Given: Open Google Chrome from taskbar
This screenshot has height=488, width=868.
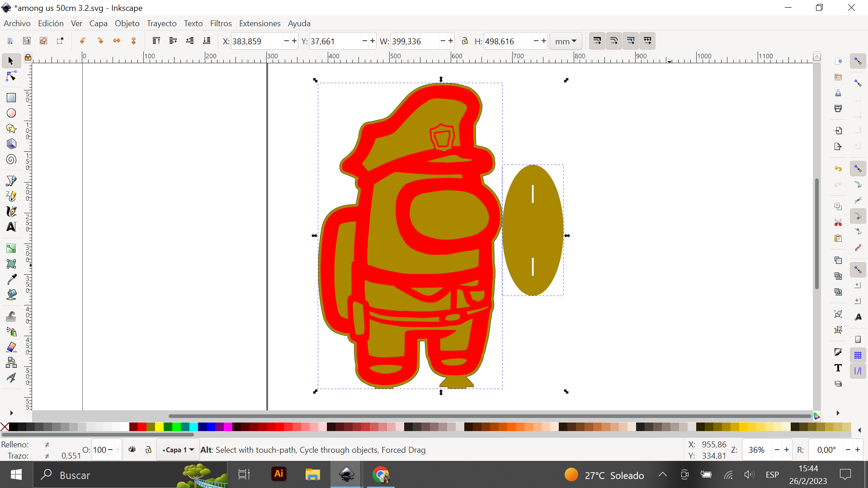Looking at the screenshot, I should pos(381,474).
